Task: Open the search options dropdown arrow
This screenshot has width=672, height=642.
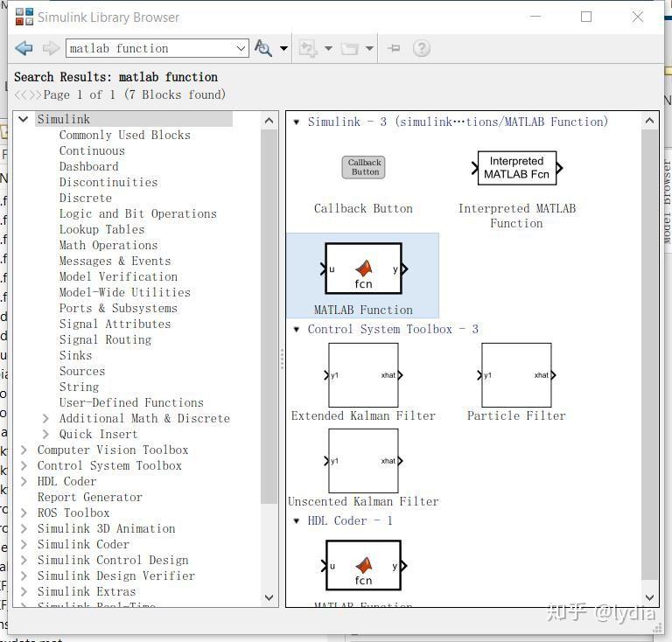Action: coord(283,48)
